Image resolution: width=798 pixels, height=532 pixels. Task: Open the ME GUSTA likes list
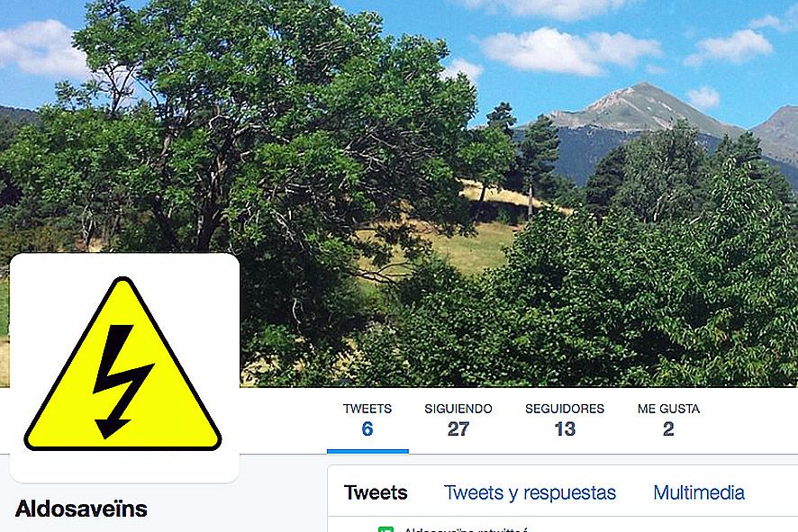[668, 409]
